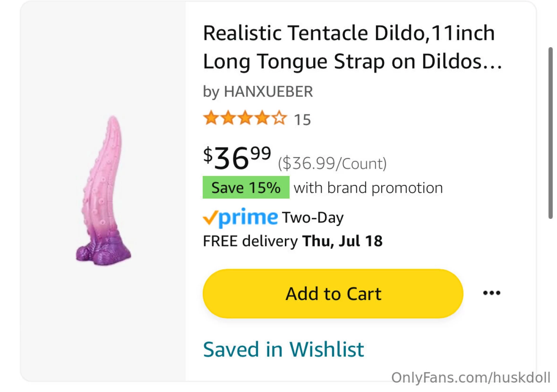Visit the HANXUEBER brand link

click(268, 91)
